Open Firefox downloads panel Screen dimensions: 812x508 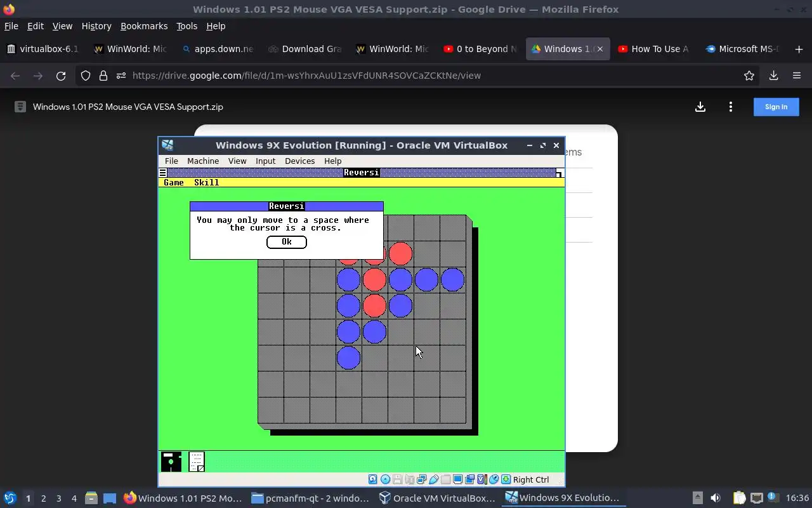pos(773,76)
